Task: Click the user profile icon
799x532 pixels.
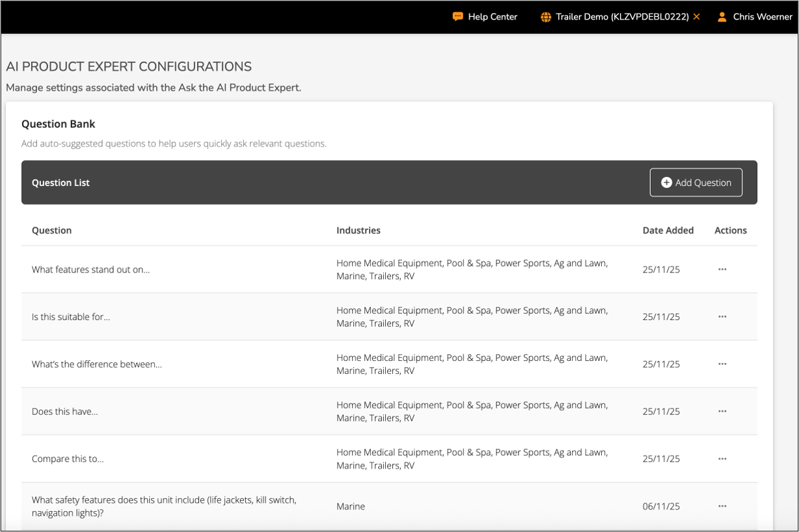Action: tap(722, 17)
